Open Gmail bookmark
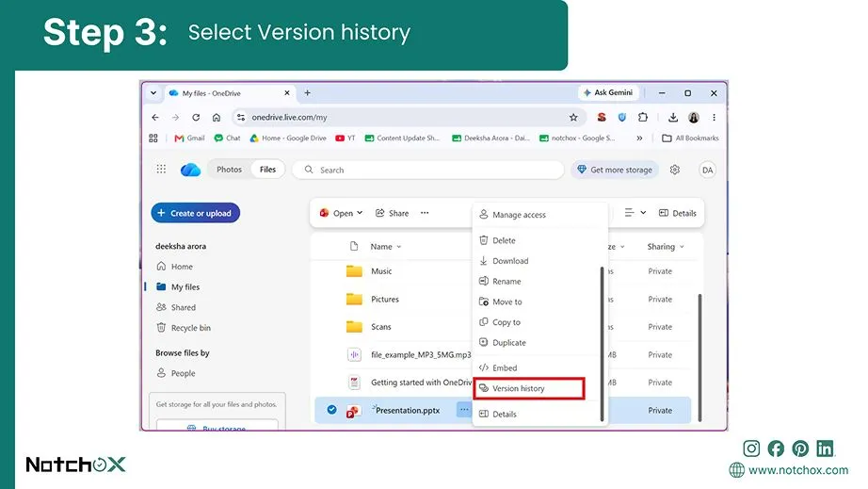 (189, 139)
